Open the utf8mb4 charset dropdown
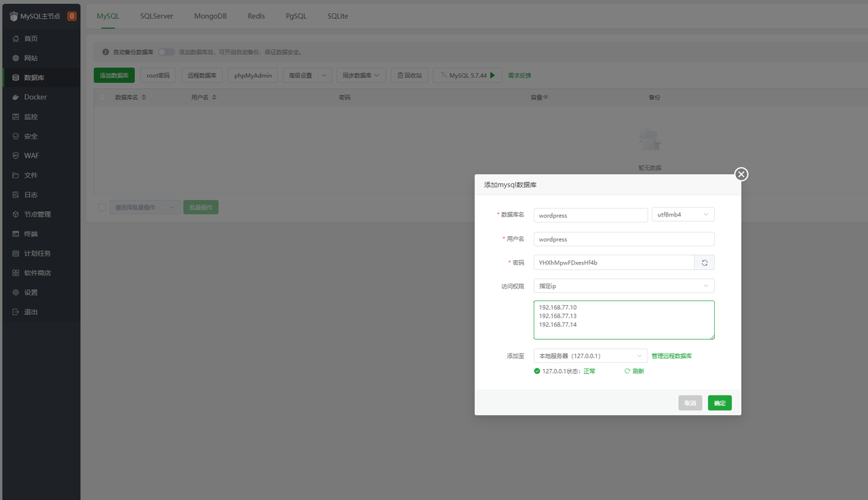The height and width of the screenshot is (500, 868). 682,215
